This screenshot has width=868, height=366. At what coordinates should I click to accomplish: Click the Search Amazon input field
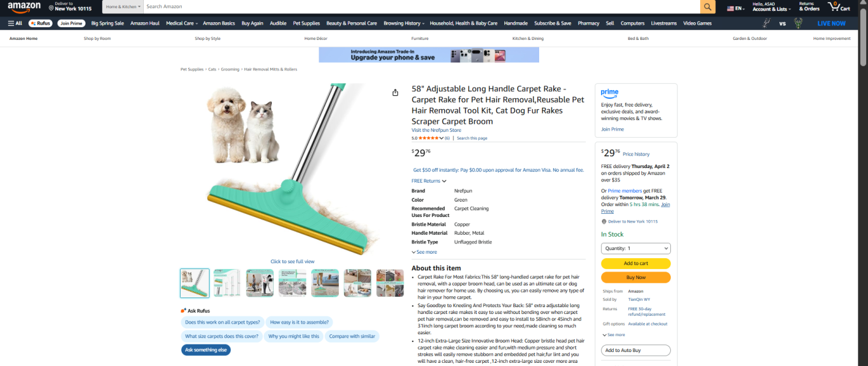tap(421, 7)
